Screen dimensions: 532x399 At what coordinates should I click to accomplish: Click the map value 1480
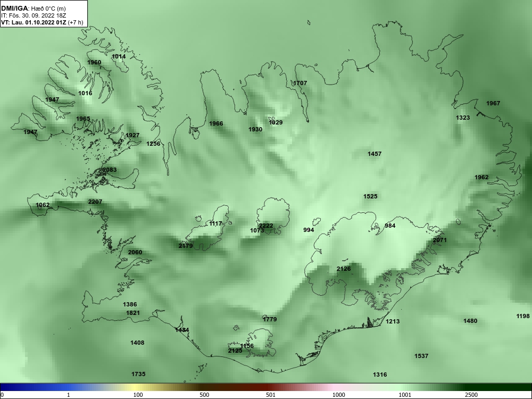(470, 321)
